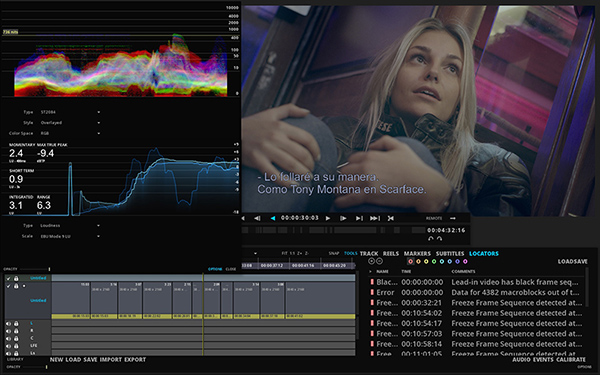Viewport: 600px width, 375px height.
Task: Select locator at 00:00:32:21
Action: [476, 303]
